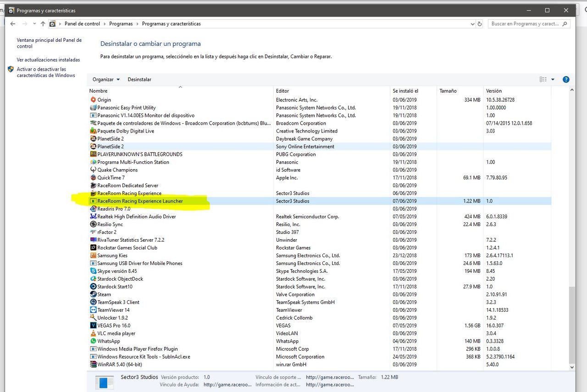The image size is (587, 392).
Task: Click the WinRAR 5.40 icon
Action: (94, 364)
